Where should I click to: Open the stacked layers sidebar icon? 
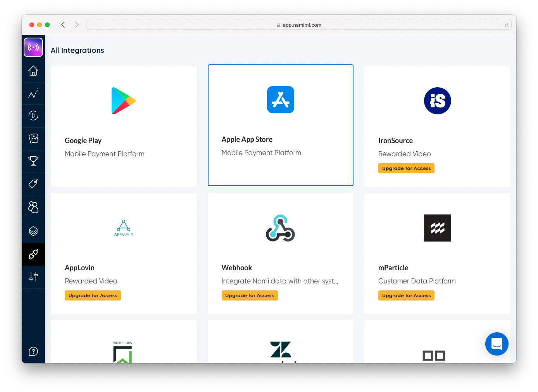(x=33, y=231)
